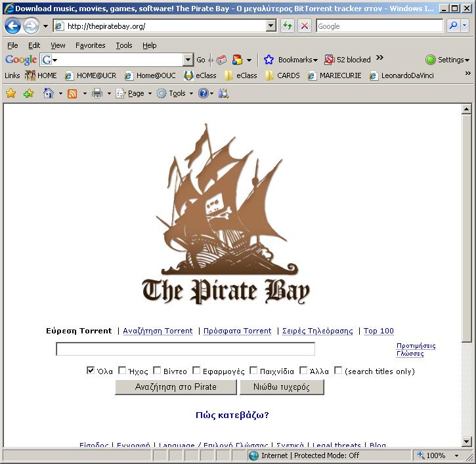Viewport: 476px width, 464px height.
Task: Click the Research icon after Help
Action: click(223, 93)
